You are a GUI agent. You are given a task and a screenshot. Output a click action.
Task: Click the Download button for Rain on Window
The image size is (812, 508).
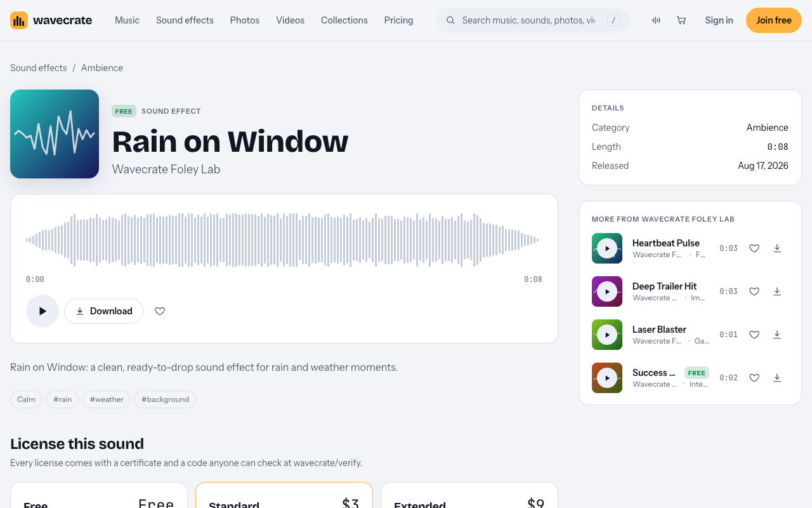(x=103, y=311)
